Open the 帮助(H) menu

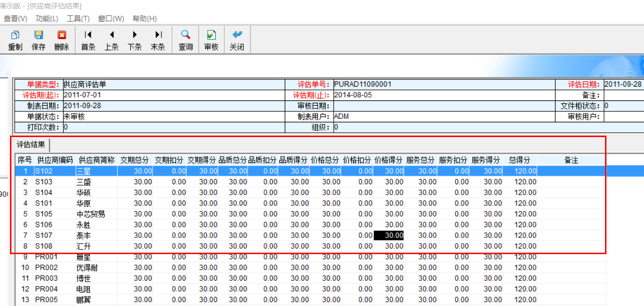pyautogui.click(x=144, y=19)
